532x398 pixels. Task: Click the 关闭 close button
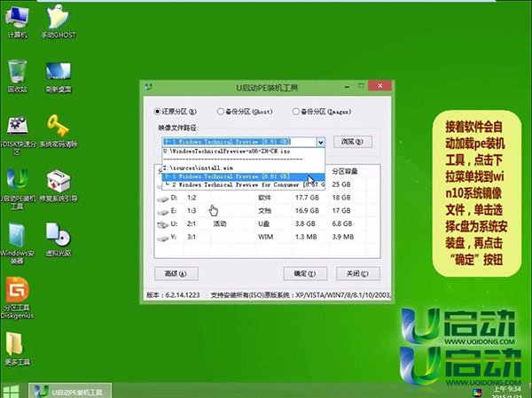tap(357, 274)
